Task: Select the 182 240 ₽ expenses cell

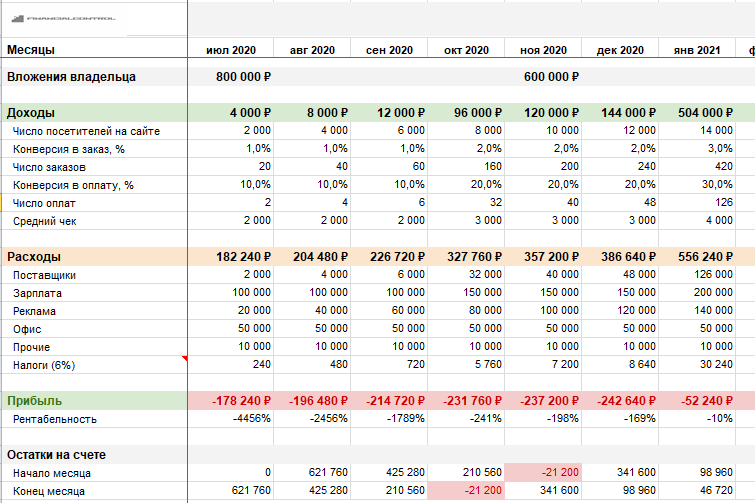Action: 231,257
